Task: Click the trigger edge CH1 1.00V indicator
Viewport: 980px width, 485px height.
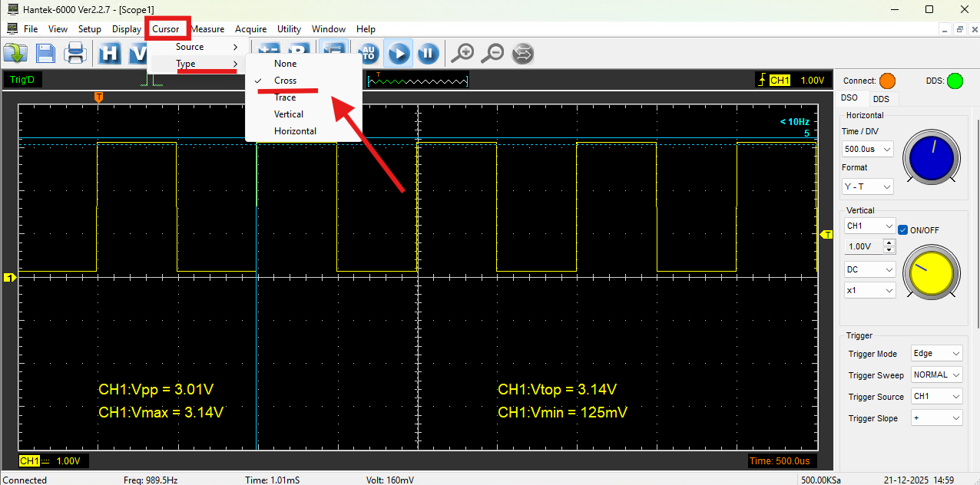Action: [793, 80]
